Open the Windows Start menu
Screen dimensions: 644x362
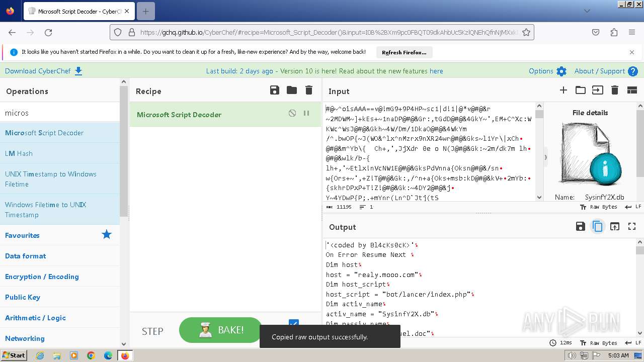14,355
